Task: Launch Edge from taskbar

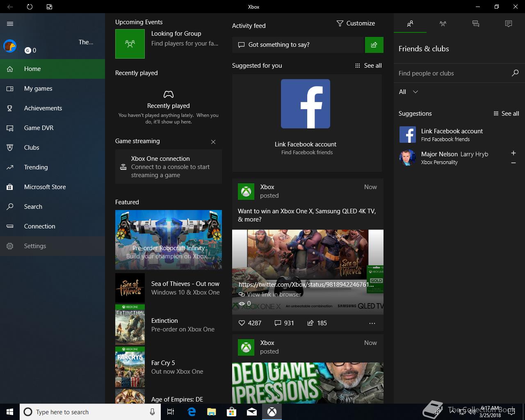Action: pos(192,412)
